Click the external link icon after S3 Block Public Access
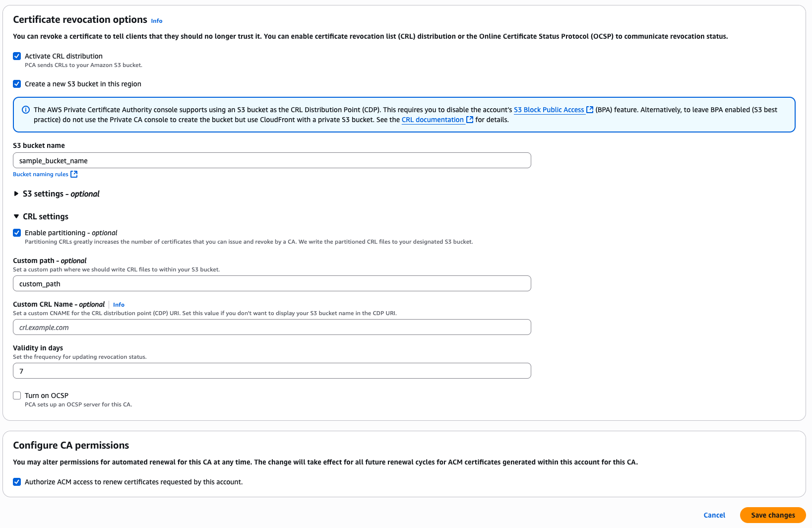This screenshot has height=528, width=812. point(589,109)
